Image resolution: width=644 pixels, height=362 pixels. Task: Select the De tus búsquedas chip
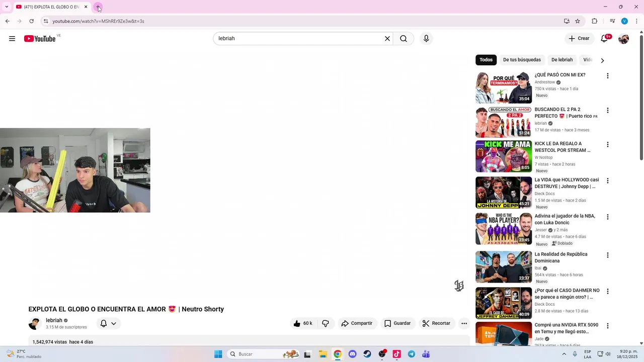pos(522,60)
